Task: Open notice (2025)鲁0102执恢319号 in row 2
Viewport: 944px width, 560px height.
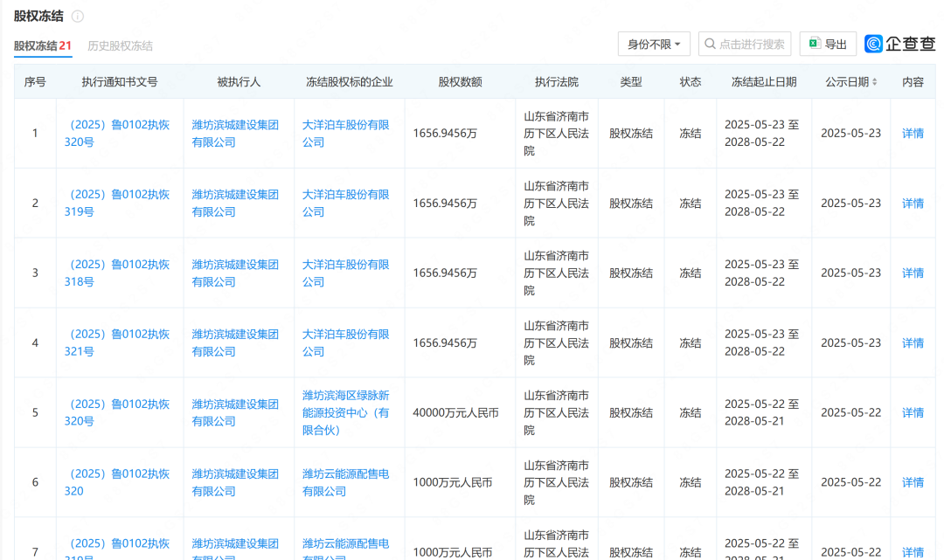Action: point(117,204)
